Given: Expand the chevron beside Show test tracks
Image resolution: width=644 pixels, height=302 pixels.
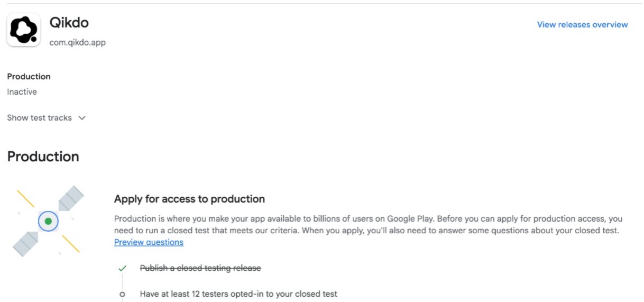Looking at the screenshot, I should tap(82, 118).
